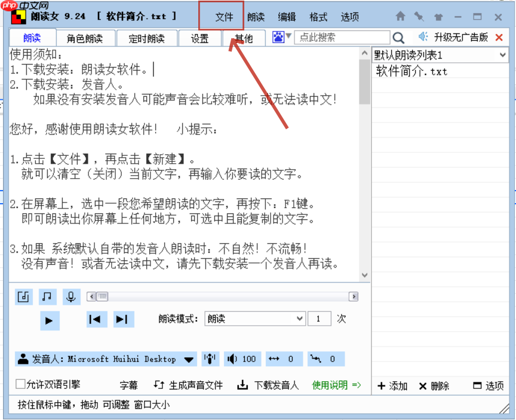
Task: Expand the 发音人 voice selection dropdown
Action: (189, 358)
